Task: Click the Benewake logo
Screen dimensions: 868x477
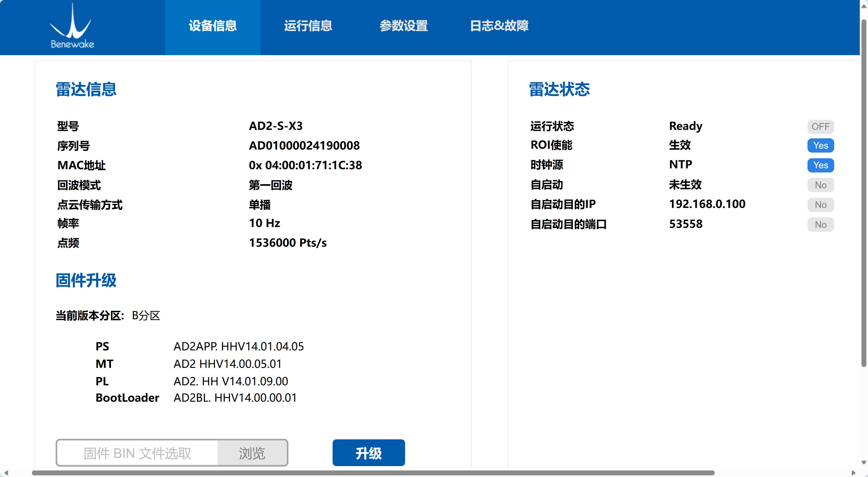Action: [72, 26]
